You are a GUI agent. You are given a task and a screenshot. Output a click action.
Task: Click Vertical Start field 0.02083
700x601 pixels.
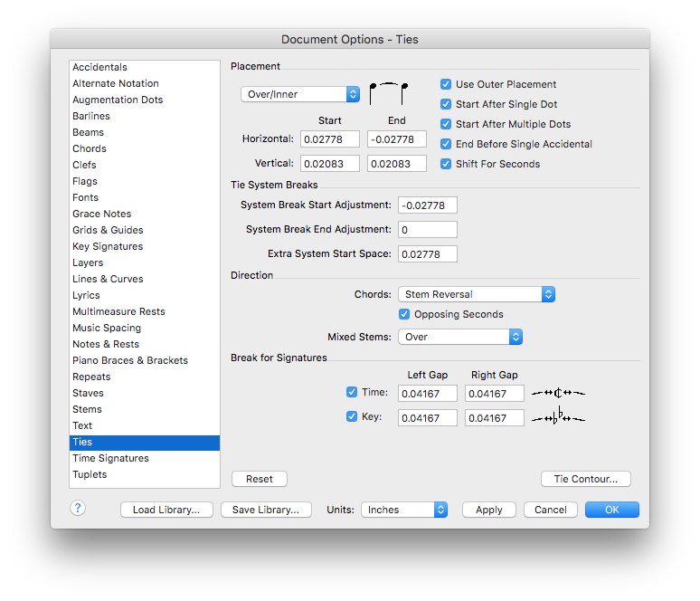point(330,164)
